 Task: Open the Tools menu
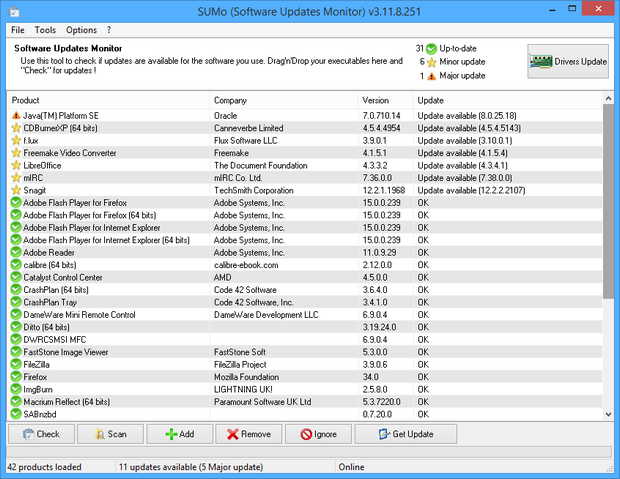(x=45, y=30)
